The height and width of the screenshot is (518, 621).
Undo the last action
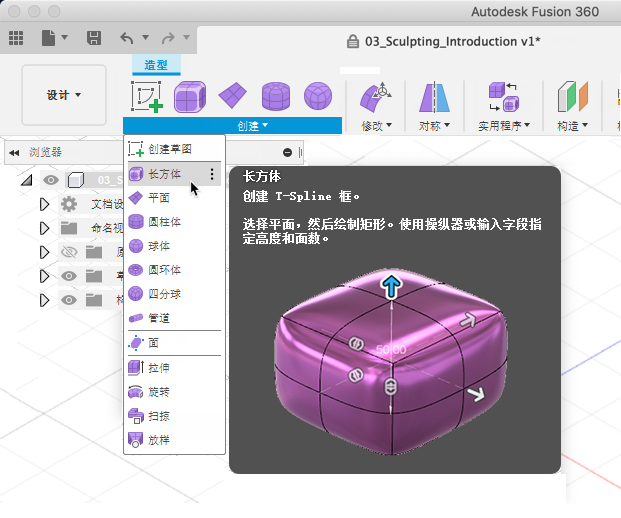point(127,38)
